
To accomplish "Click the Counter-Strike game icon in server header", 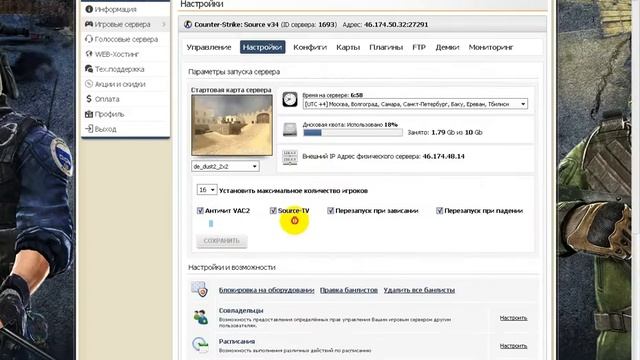I will [x=188, y=24].
